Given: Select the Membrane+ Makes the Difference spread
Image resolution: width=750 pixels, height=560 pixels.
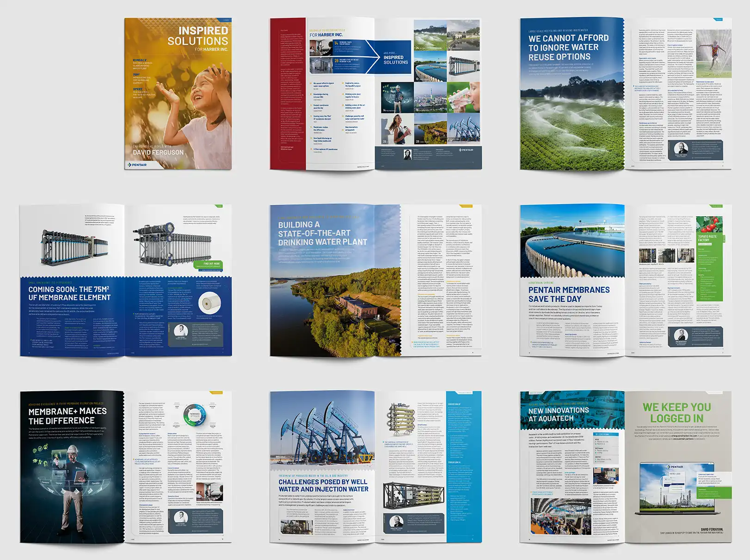Looking at the screenshot, I should tap(125, 467).
